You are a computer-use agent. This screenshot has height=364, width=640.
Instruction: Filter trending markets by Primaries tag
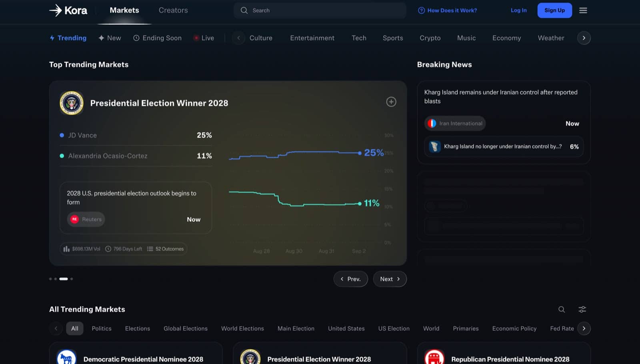(x=466, y=328)
